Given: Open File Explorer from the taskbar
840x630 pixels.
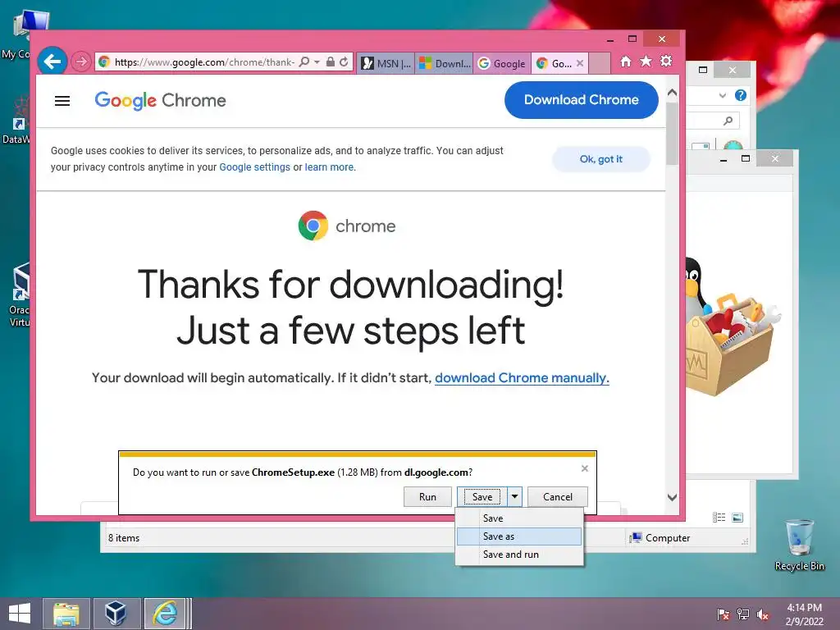Looking at the screenshot, I should click(66, 614).
